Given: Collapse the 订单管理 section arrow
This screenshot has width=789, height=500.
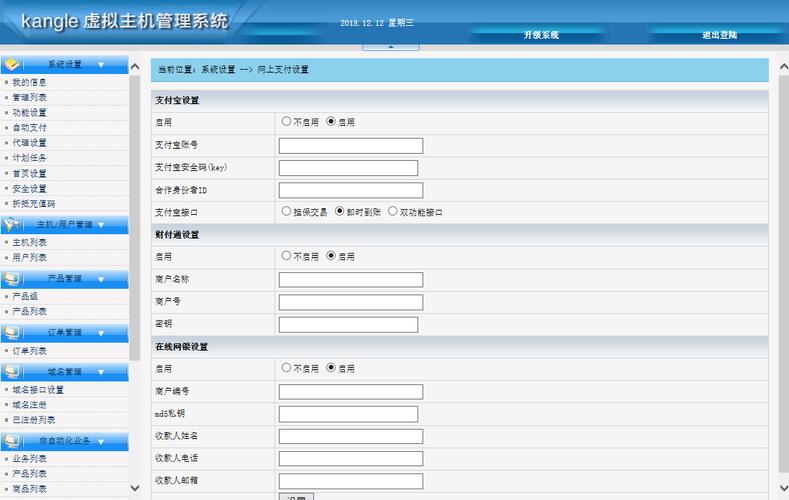Looking at the screenshot, I should point(101,333).
